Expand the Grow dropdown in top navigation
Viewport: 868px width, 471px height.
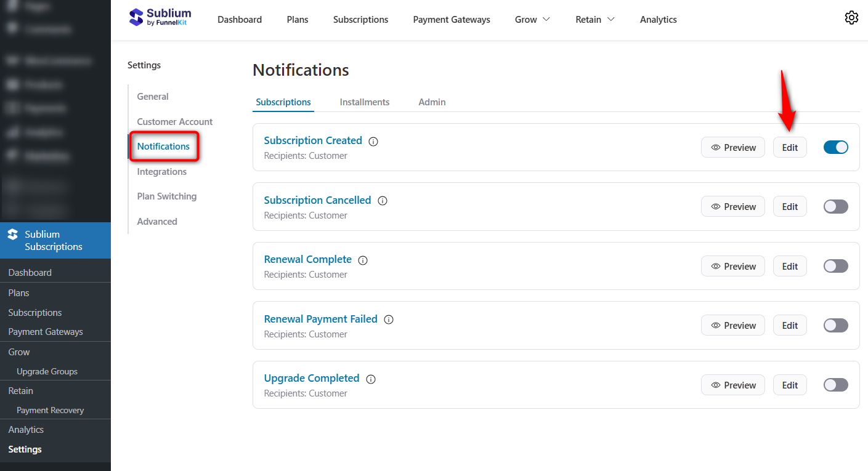click(532, 19)
